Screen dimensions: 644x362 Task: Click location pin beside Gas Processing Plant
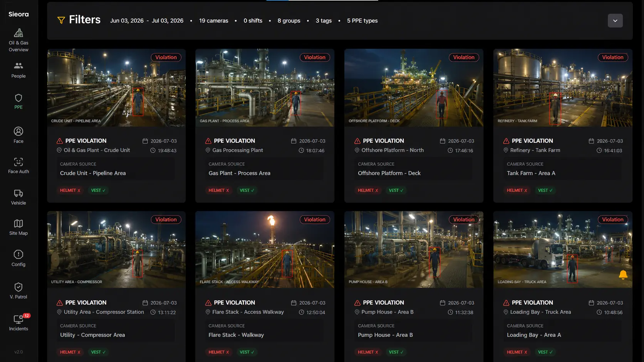[208, 150]
